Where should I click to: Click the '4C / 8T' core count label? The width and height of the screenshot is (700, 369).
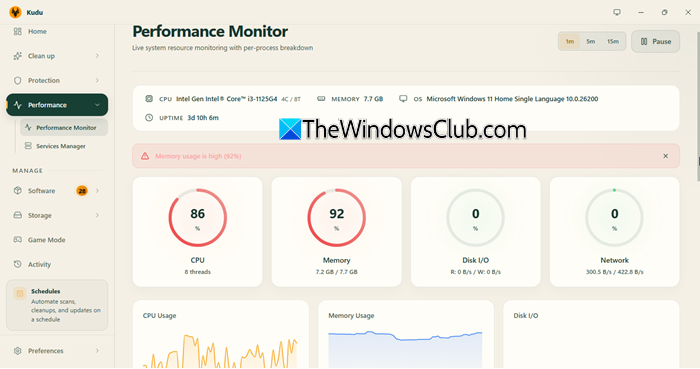point(291,99)
